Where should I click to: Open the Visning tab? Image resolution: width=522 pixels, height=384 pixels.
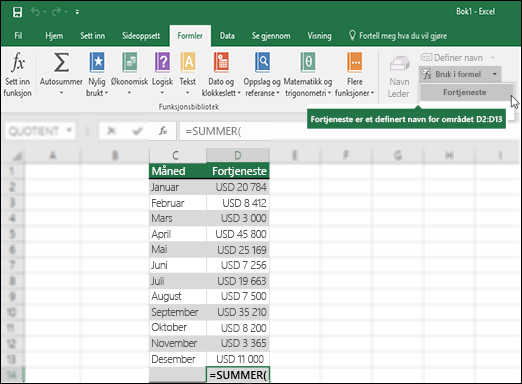coord(319,36)
